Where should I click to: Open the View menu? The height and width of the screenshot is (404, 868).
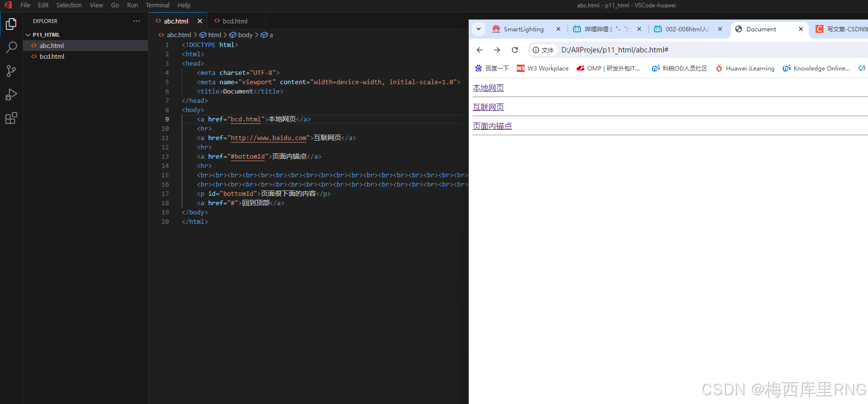coord(96,5)
